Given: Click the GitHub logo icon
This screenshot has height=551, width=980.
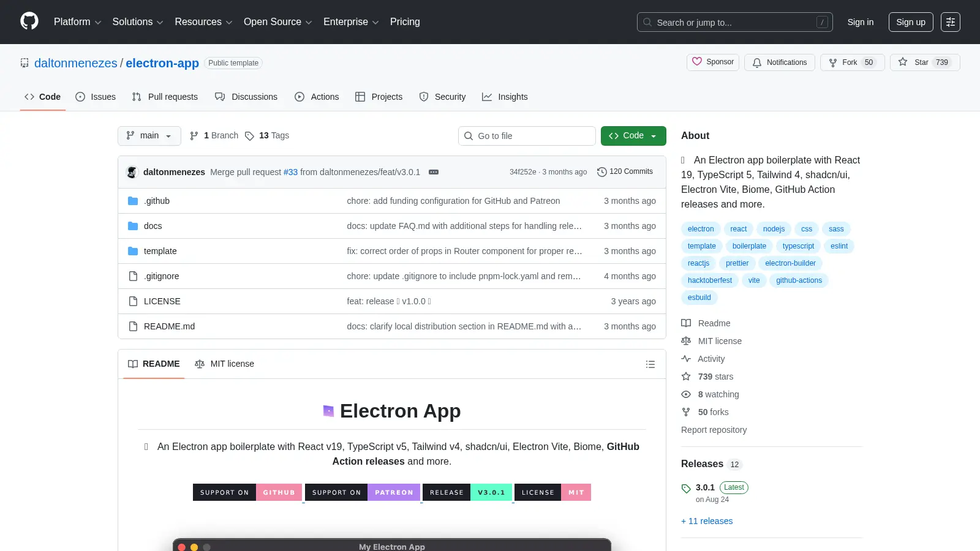Looking at the screenshot, I should pos(29,21).
